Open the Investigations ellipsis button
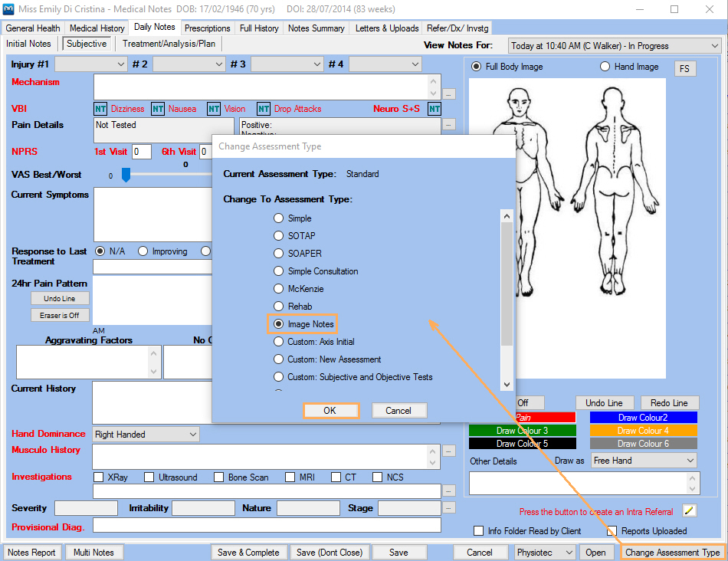The height and width of the screenshot is (561, 728). pyautogui.click(x=448, y=490)
